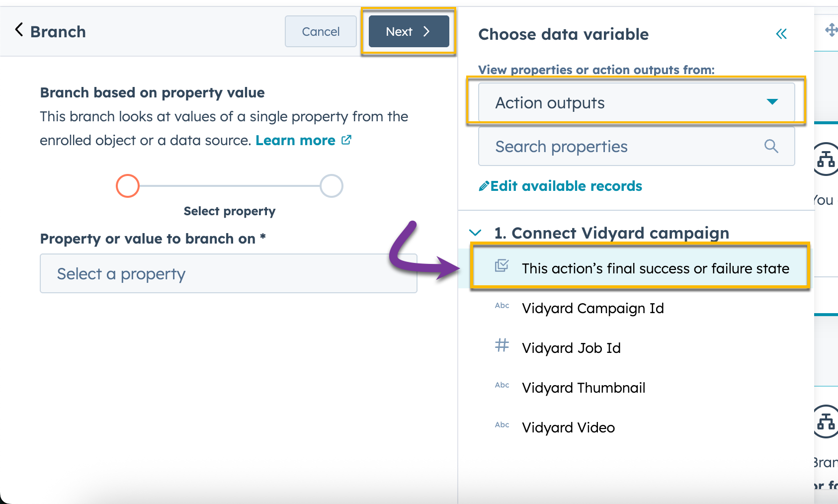Collapse the data panel with double-chevron icon

pos(781,34)
